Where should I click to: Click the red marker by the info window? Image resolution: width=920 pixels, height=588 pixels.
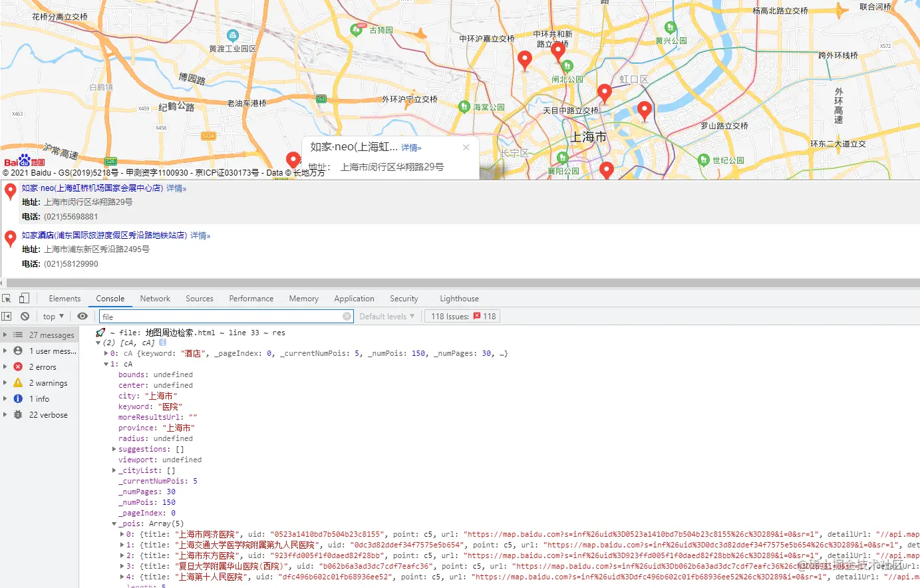pos(293,161)
